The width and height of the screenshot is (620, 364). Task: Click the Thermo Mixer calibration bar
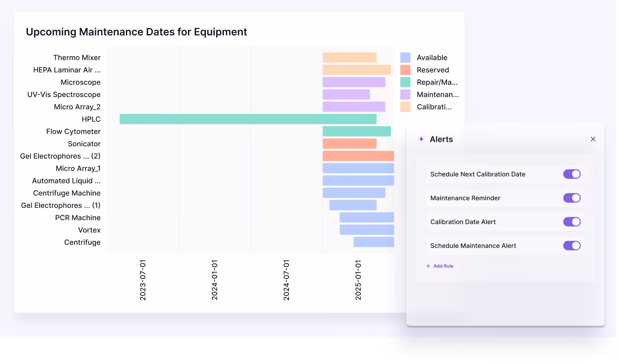(349, 57)
